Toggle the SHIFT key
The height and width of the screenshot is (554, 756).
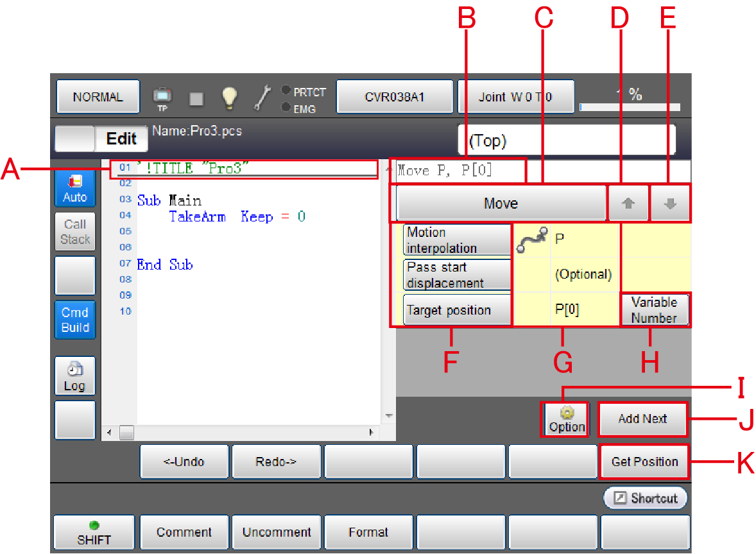94,533
